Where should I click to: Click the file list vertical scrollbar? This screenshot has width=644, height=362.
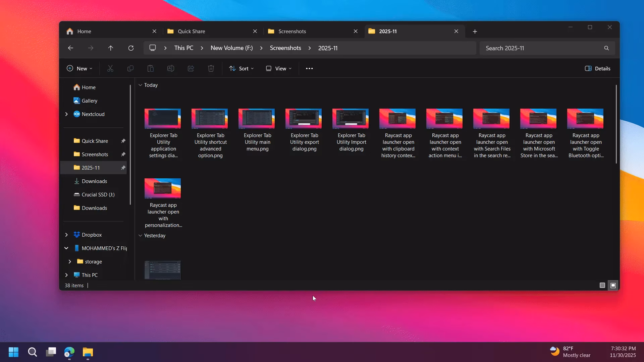point(616,124)
